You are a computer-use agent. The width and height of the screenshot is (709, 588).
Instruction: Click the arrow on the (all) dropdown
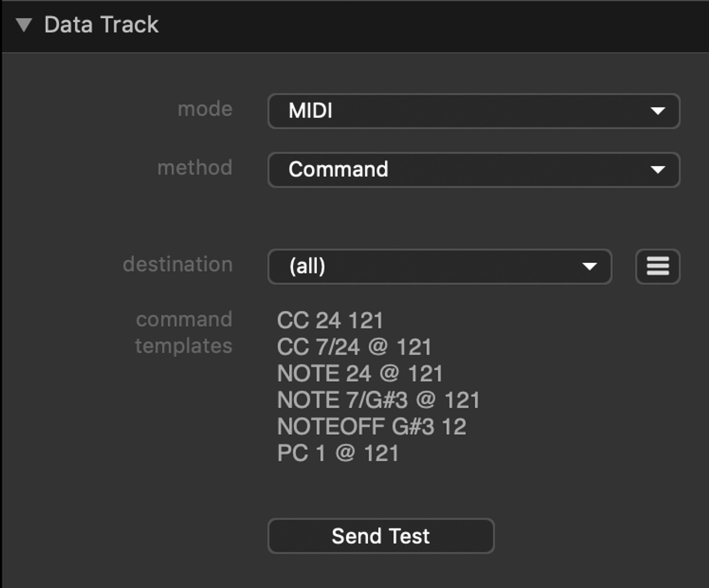point(590,266)
